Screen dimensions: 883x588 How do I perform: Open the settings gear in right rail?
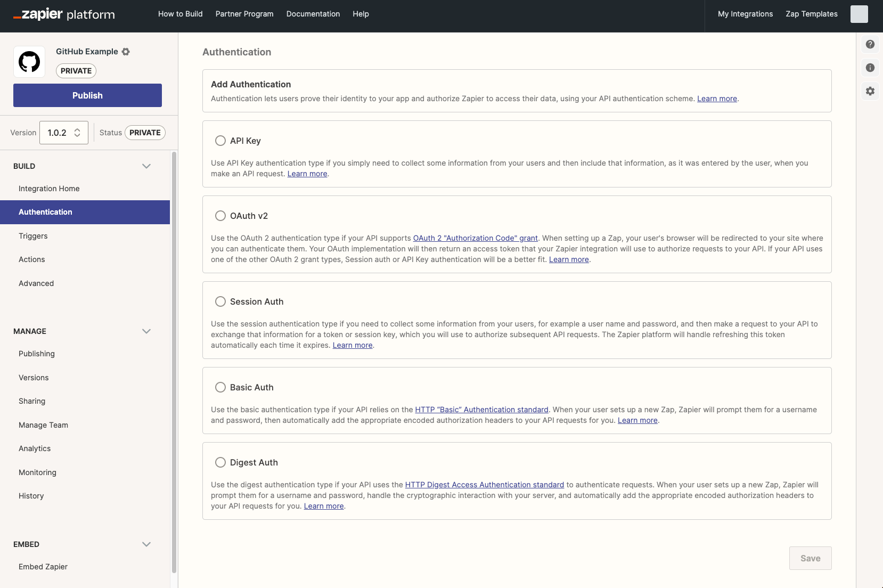[870, 91]
